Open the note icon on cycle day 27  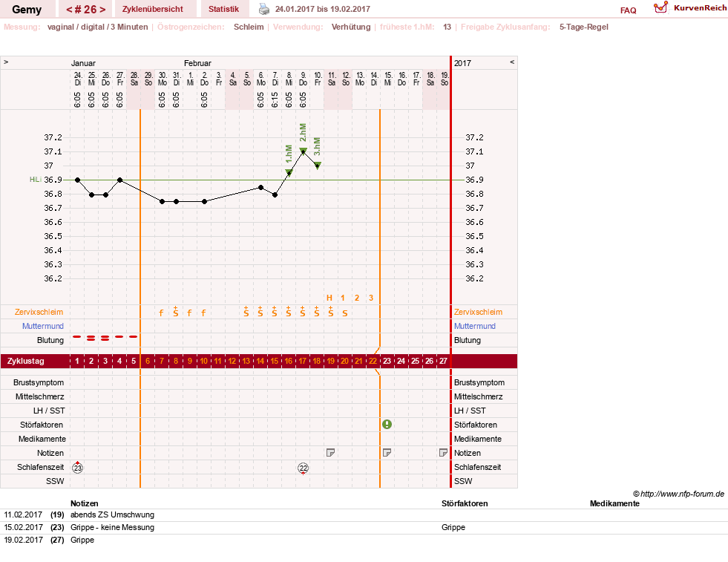coord(443,452)
